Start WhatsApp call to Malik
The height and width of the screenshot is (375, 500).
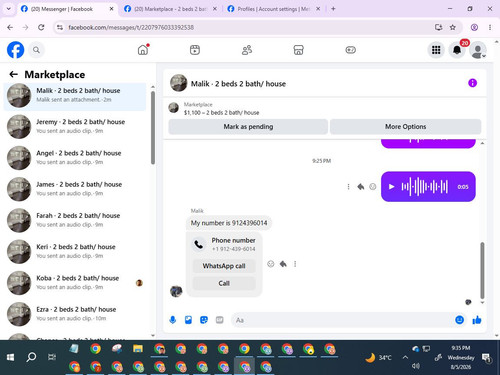coord(224,266)
